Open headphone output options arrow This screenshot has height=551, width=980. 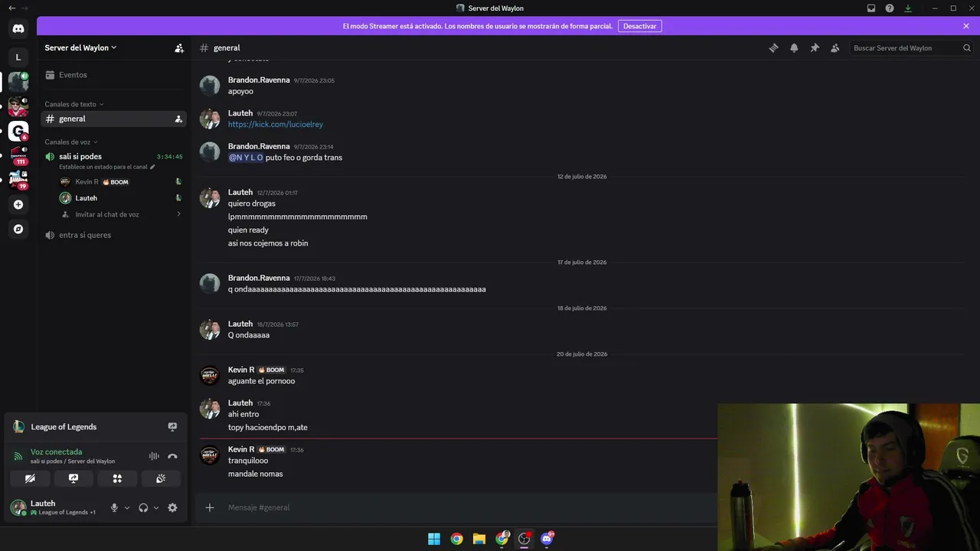[x=156, y=507]
